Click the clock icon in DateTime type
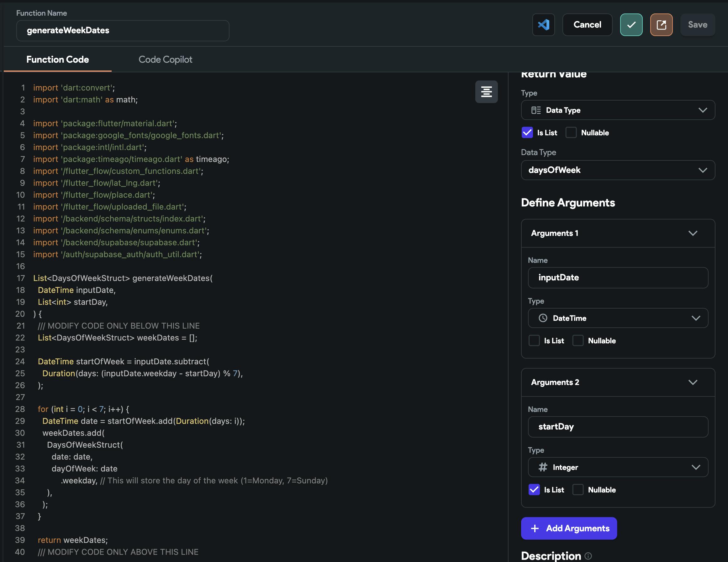This screenshot has height=562, width=728. coord(543,318)
